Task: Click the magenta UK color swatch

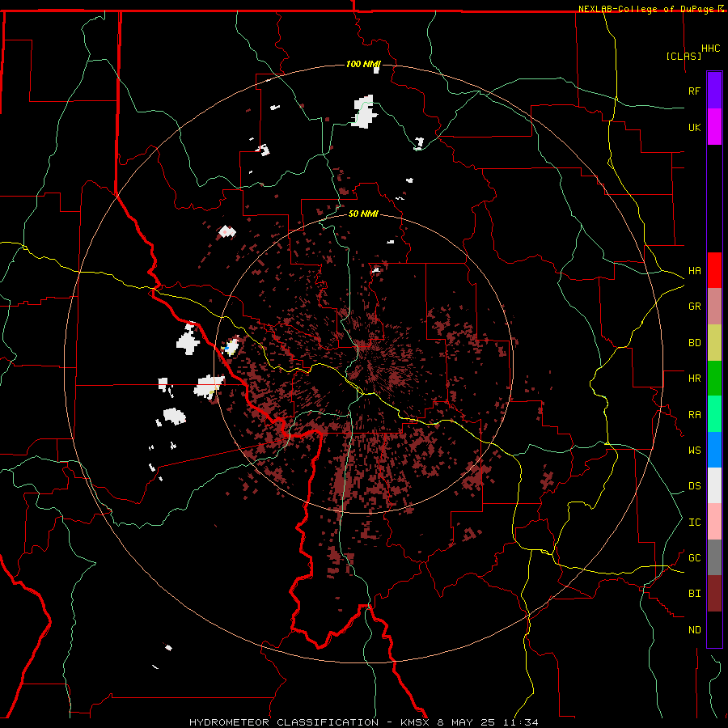Action: [714, 127]
